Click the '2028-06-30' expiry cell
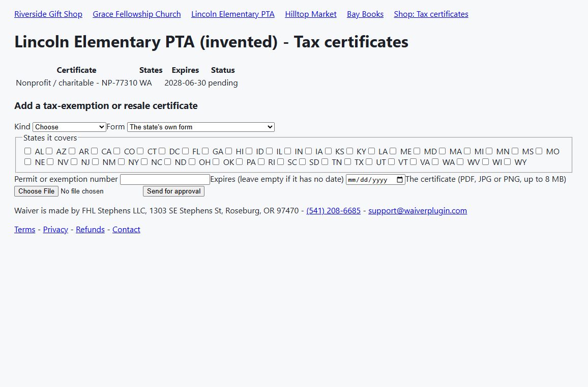 tap(185, 83)
